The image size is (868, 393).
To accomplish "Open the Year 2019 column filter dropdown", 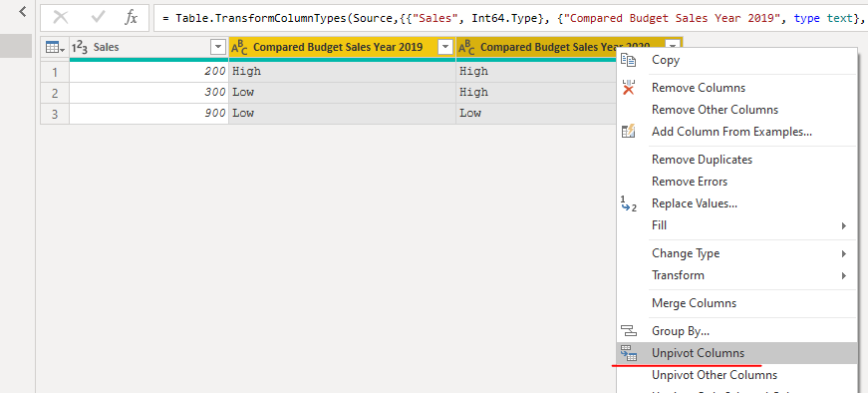I will (x=445, y=48).
